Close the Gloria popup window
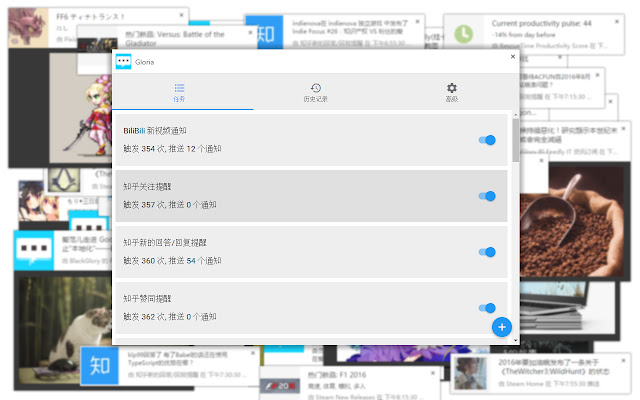This screenshot has height=400, width=640. pos(513,57)
